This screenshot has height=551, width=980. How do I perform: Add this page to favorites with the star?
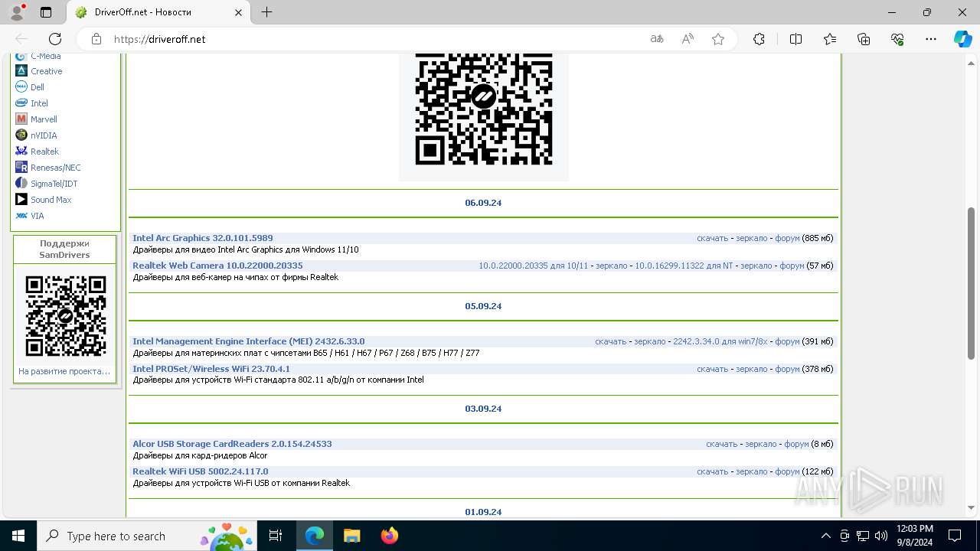[x=718, y=39]
